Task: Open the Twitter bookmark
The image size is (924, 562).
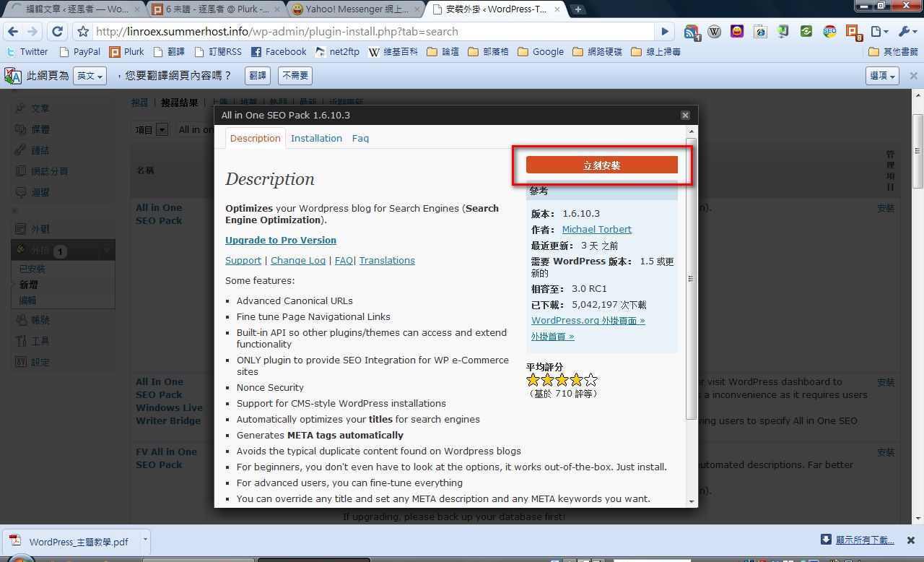Action: click(x=27, y=52)
